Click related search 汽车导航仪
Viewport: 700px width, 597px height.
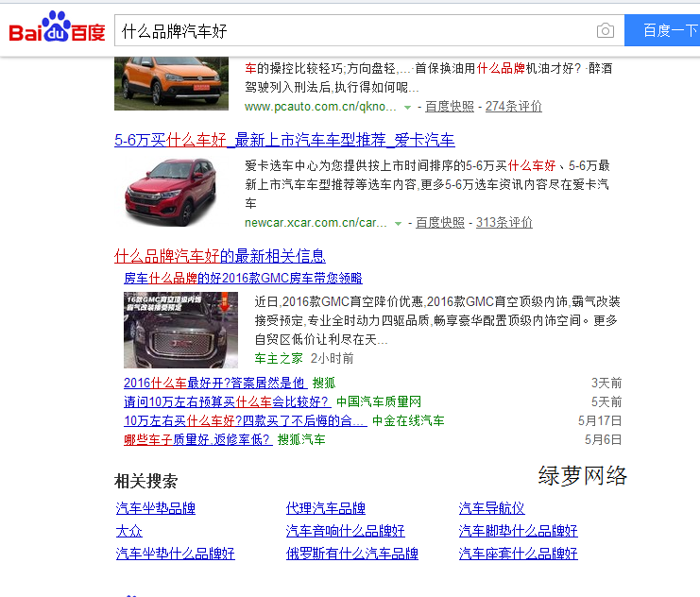491,508
